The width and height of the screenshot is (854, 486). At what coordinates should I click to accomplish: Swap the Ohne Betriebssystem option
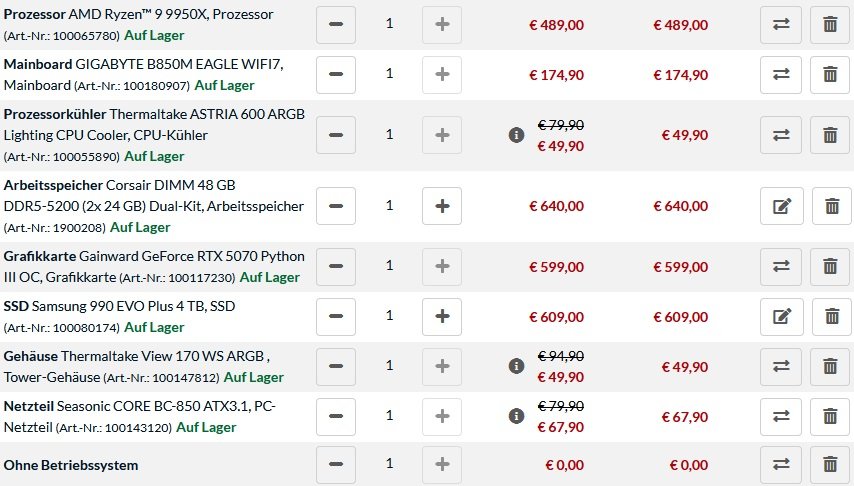click(781, 465)
